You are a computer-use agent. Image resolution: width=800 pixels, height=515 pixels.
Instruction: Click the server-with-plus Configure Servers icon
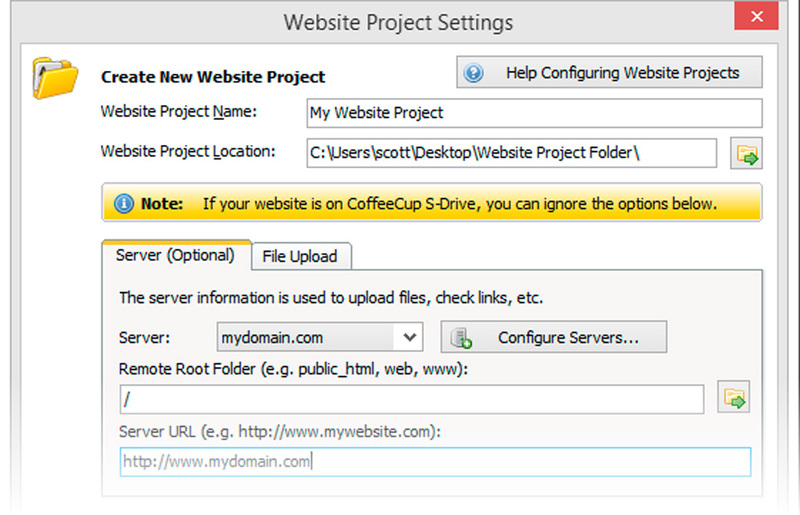tap(461, 338)
